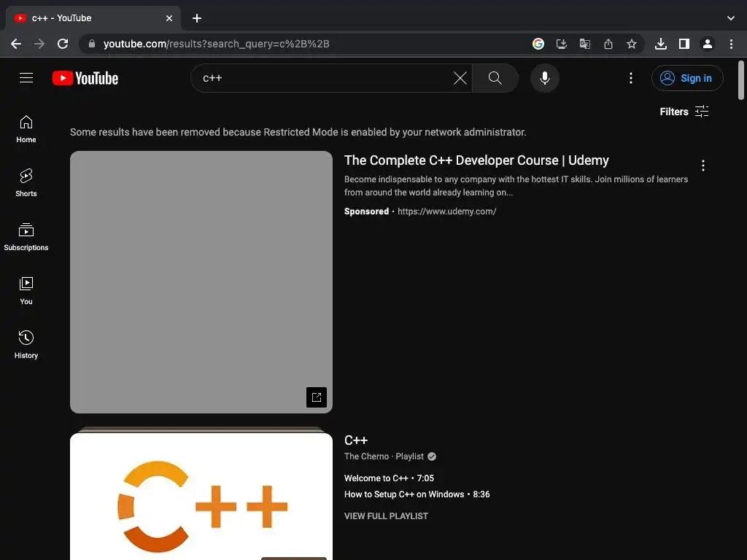Open options menu for Udemy ad
Screen dimensions: 747x560
coord(703,166)
